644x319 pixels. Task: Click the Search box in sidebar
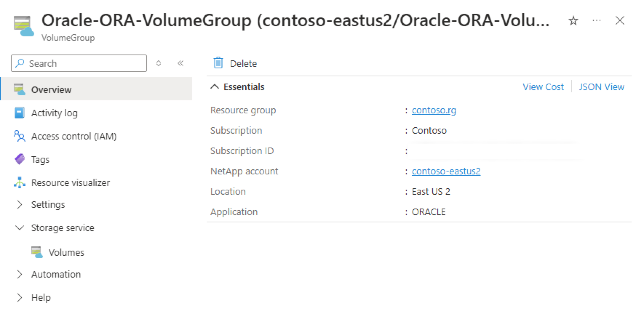click(x=79, y=63)
